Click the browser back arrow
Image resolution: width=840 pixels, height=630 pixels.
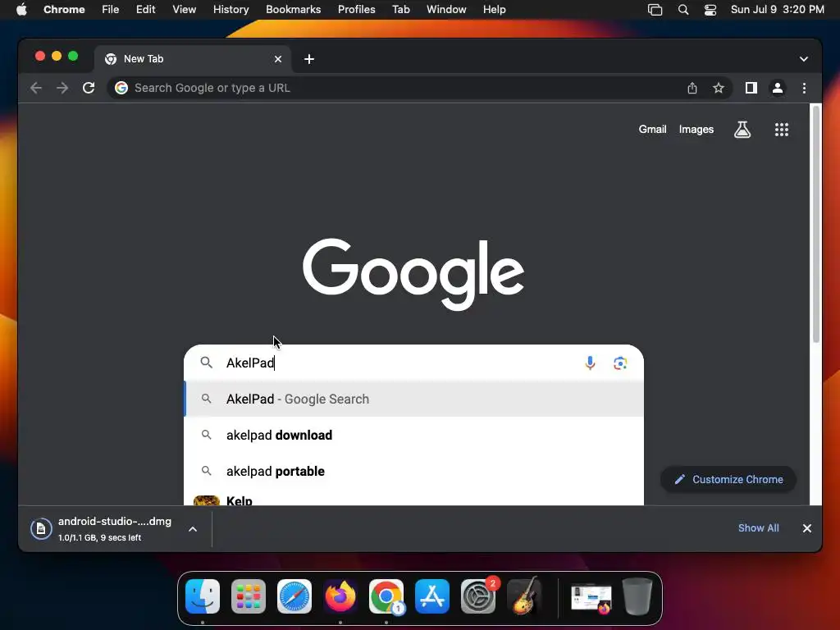coord(36,88)
